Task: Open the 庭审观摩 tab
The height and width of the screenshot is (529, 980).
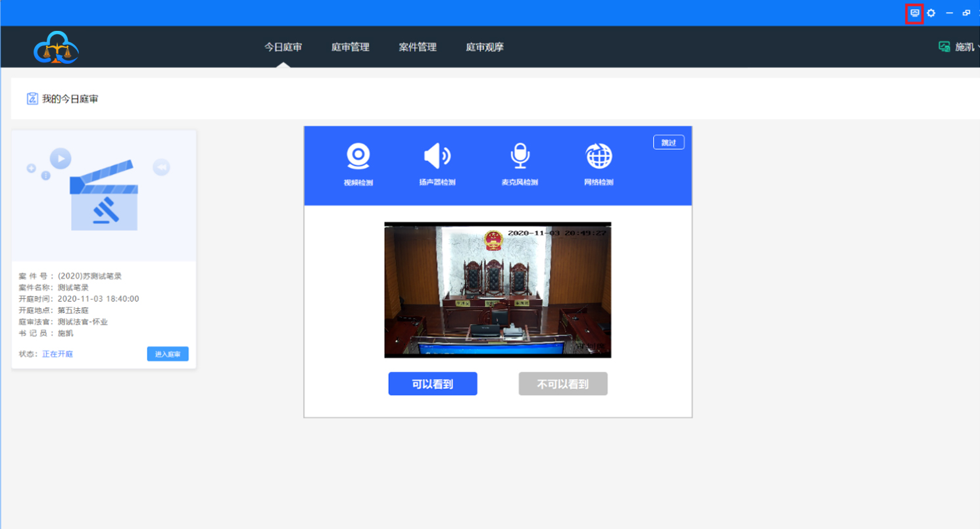Action: click(485, 47)
